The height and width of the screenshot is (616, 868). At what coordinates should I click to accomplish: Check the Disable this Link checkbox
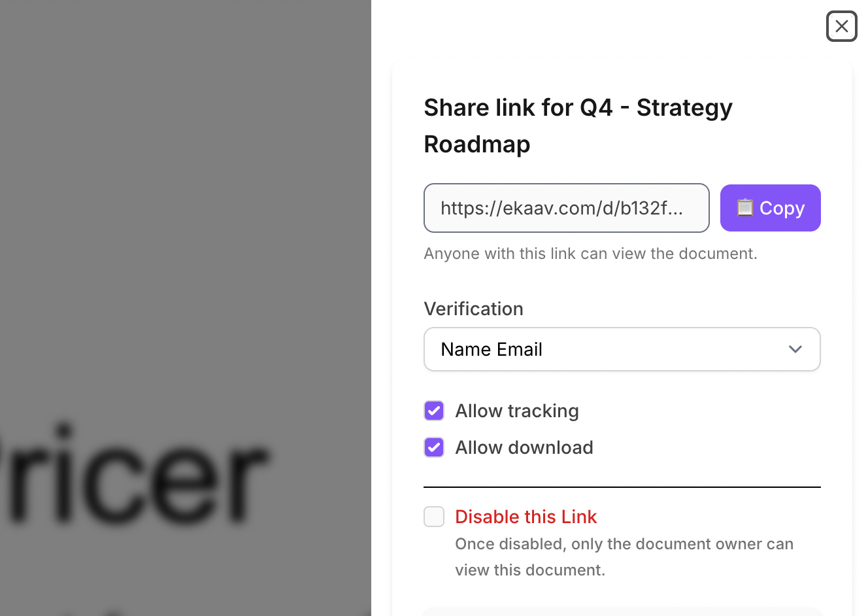[x=434, y=517]
